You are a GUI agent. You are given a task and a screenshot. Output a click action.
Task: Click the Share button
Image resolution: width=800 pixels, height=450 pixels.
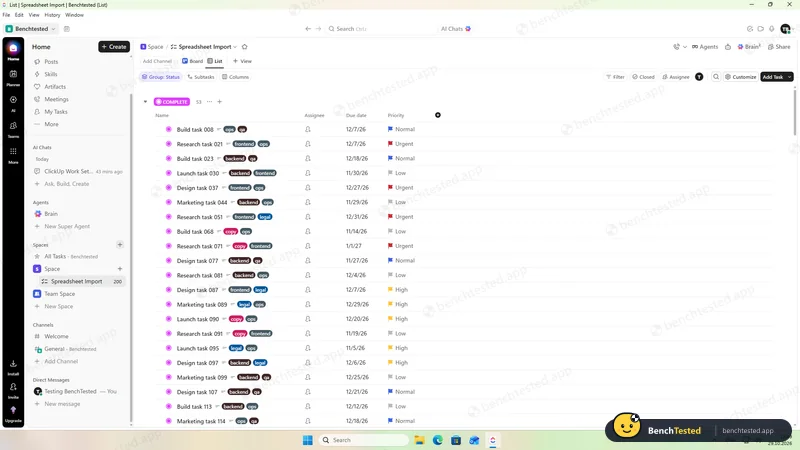click(779, 47)
